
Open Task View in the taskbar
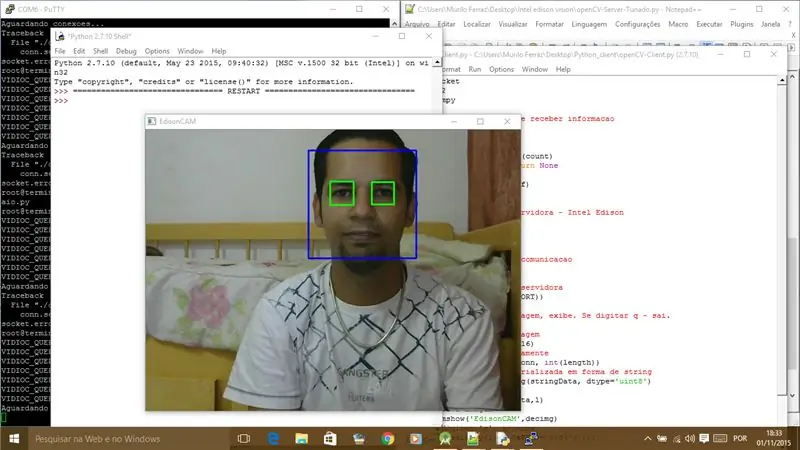(244, 439)
